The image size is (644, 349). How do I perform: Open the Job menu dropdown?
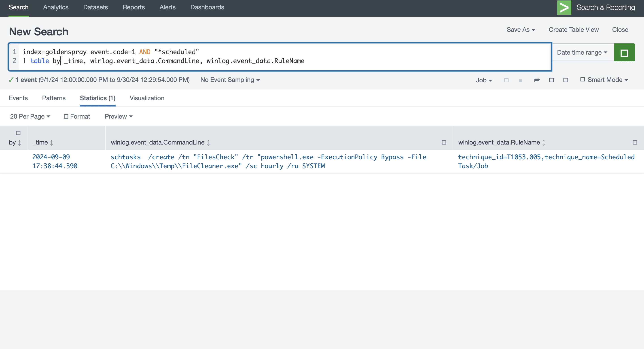pyautogui.click(x=484, y=80)
